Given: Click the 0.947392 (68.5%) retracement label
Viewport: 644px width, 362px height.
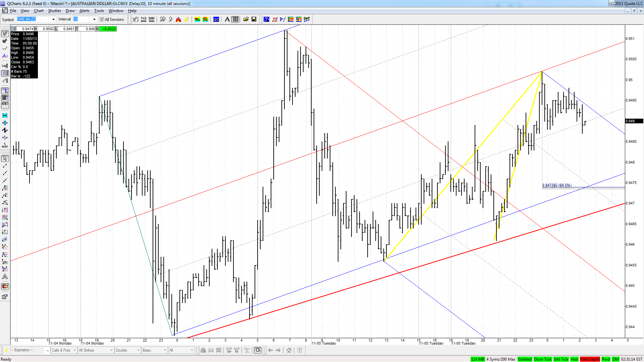Looking at the screenshot, I should 557,185.
